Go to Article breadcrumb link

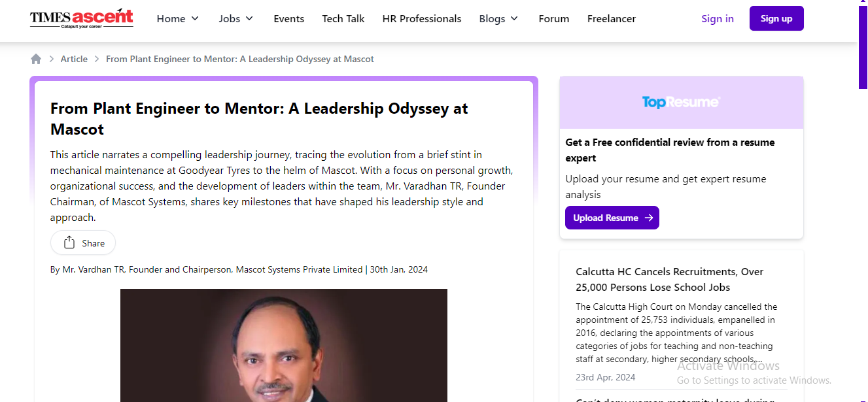pos(74,59)
